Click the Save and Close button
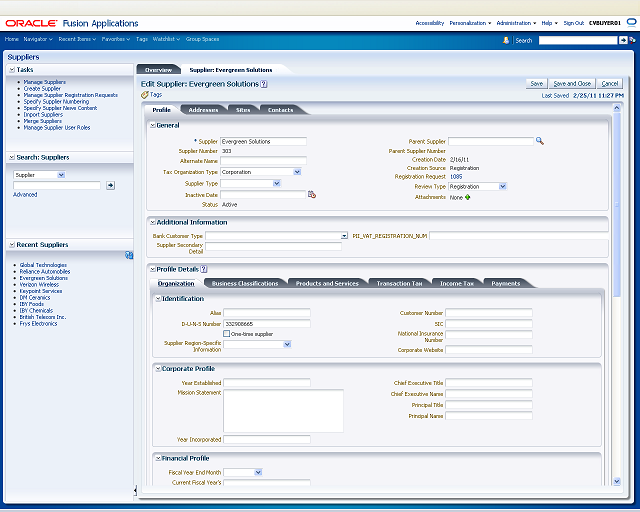Viewport: 640px width, 512px height. 572,84
